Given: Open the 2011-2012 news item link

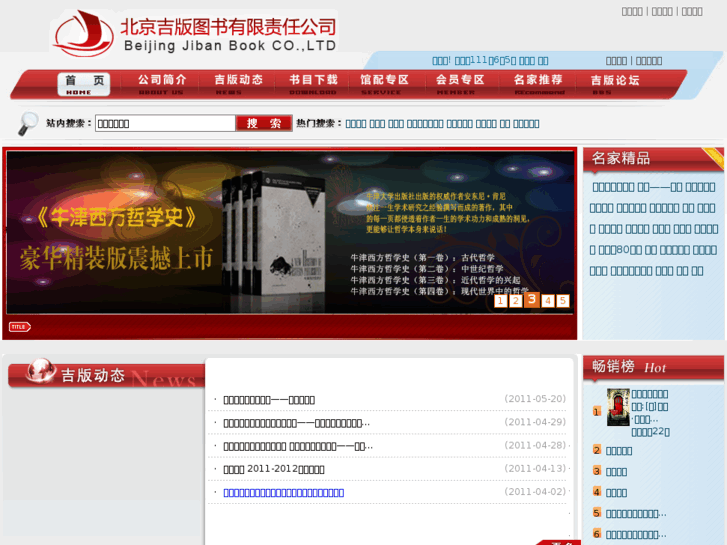Looking at the screenshot, I should [x=274, y=469].
